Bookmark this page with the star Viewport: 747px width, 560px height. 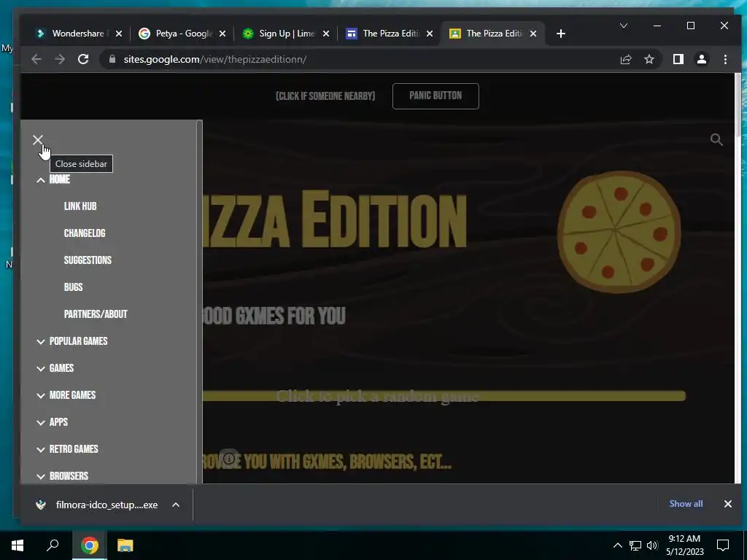[x=649, y=59]
